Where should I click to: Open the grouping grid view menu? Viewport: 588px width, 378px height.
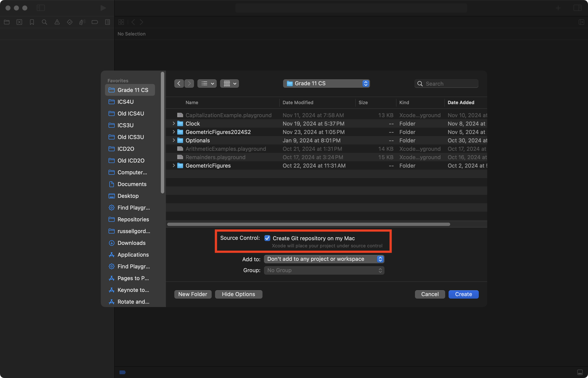(230, 83)
